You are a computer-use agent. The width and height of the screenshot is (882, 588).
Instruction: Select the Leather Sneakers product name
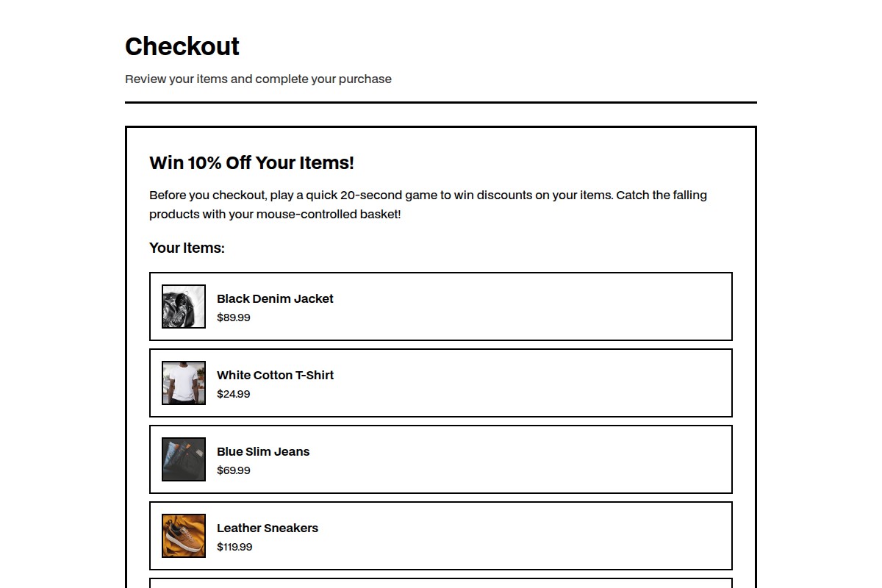tap(267, 528)
